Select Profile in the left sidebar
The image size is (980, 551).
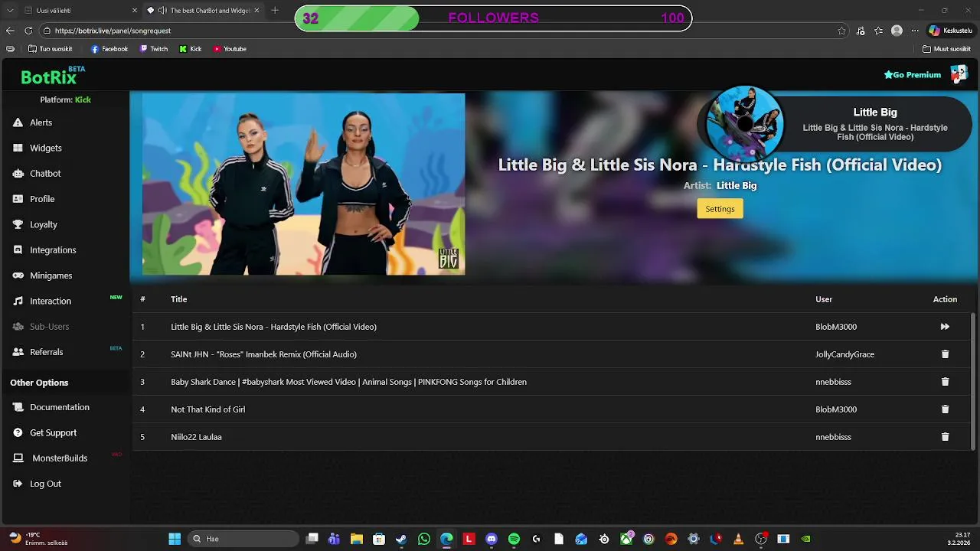pyautogui.click(x=41, y=199)
